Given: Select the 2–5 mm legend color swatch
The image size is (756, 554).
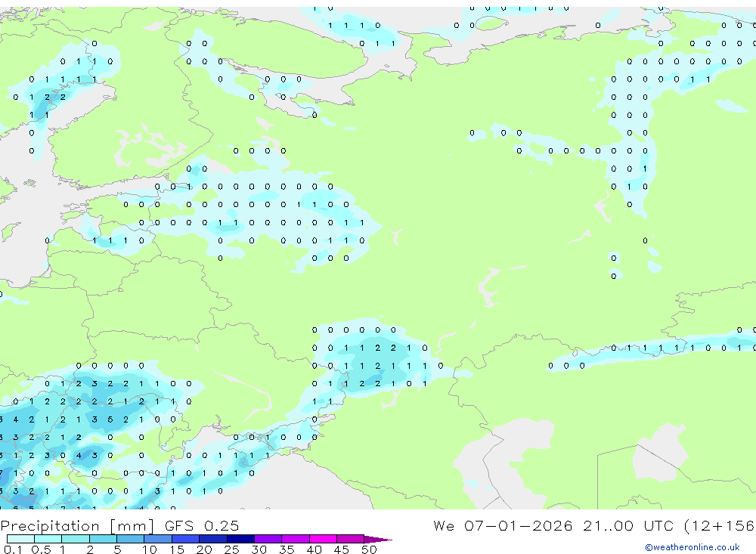Looking at the screenshot, I should 103,539.
